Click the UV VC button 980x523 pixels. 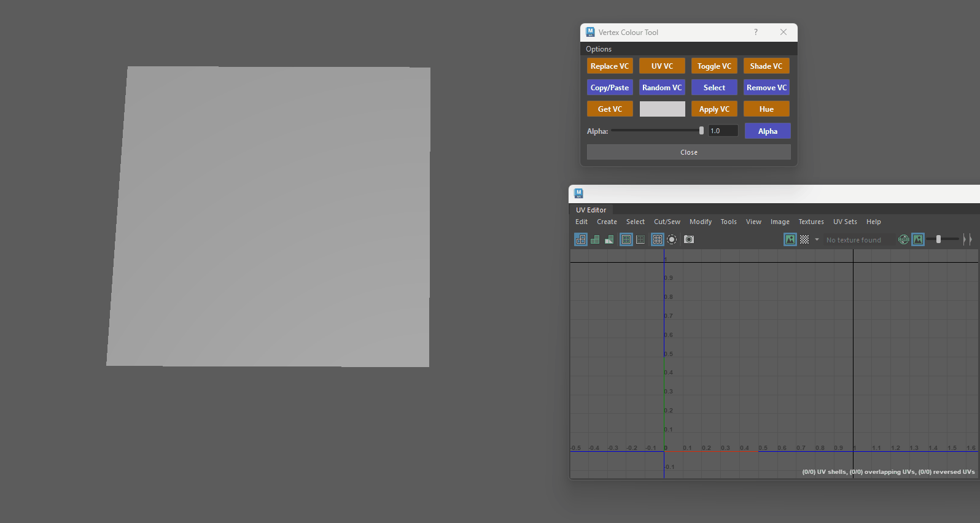(662, 66)
